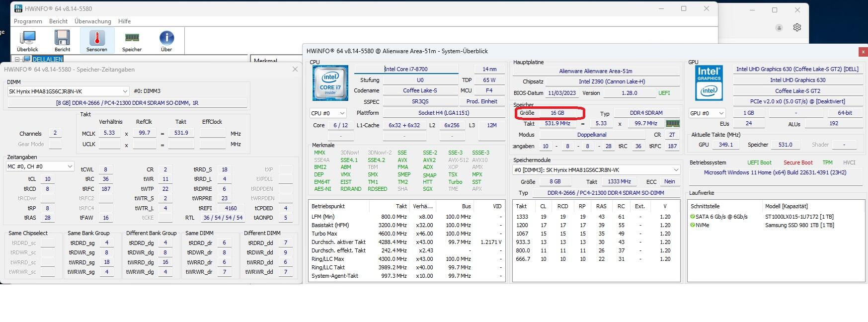This screenshot has width=868, height=322.
Task: Click the PCIe v2.0 x0 Deaktiviert field
Action: pos(797,101)
